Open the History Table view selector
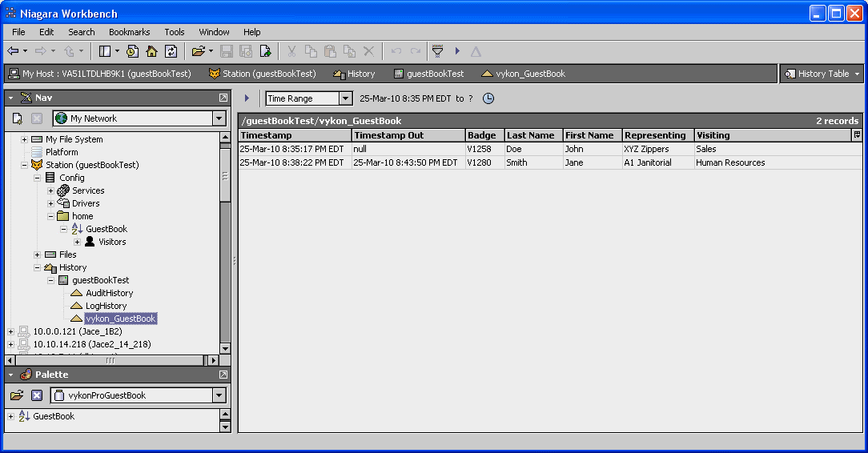The height and width of the screenshot is (453, 868). tap(822, 74)
